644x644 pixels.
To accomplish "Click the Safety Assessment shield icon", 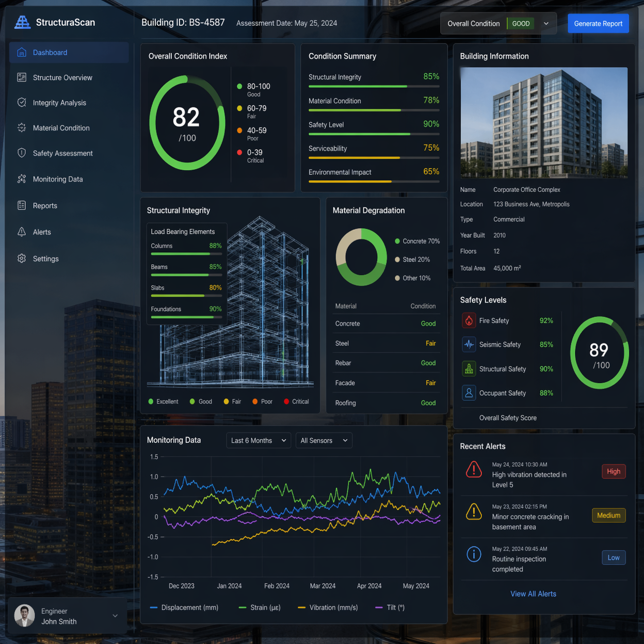I will tap(22, 153).
